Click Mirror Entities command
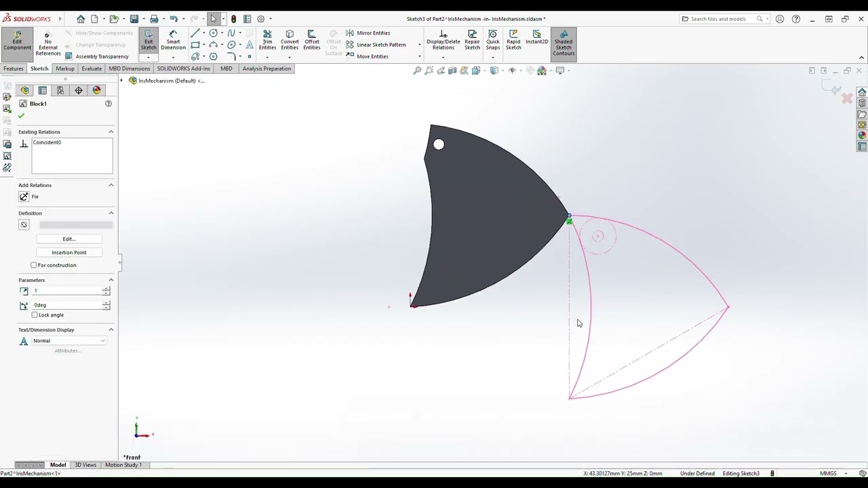The width and height of the screenshot is (868, 488). click(368, 33)
